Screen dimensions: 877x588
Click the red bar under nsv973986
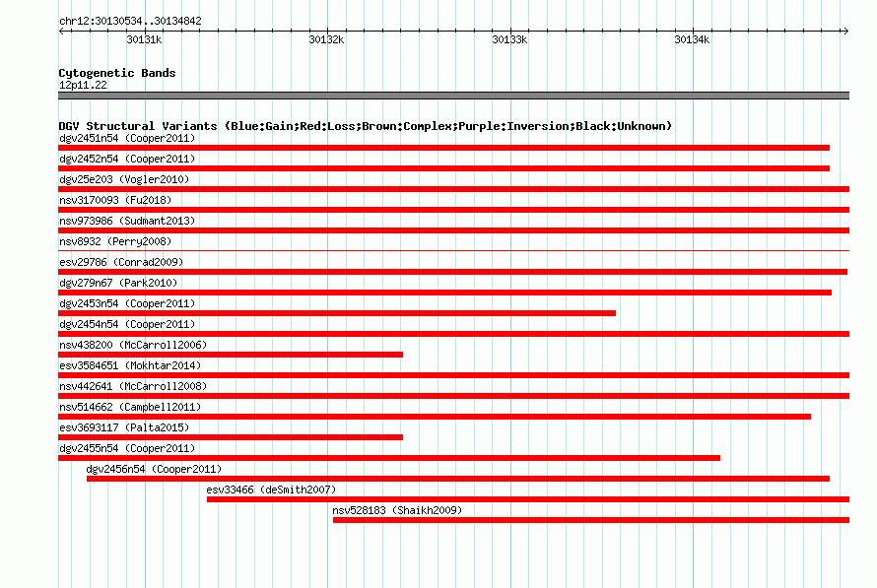coord(453,230)
